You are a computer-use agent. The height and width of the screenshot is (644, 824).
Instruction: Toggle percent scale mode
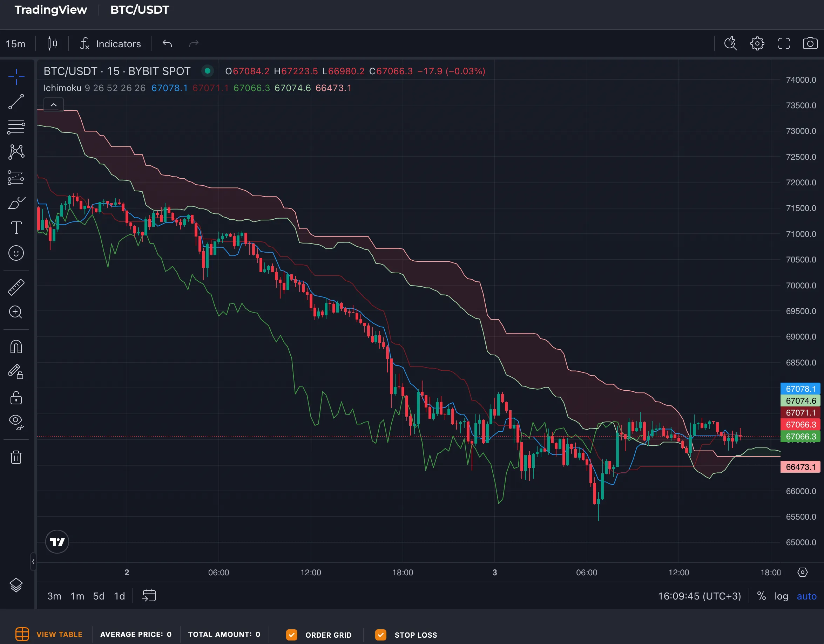point(761,596)
